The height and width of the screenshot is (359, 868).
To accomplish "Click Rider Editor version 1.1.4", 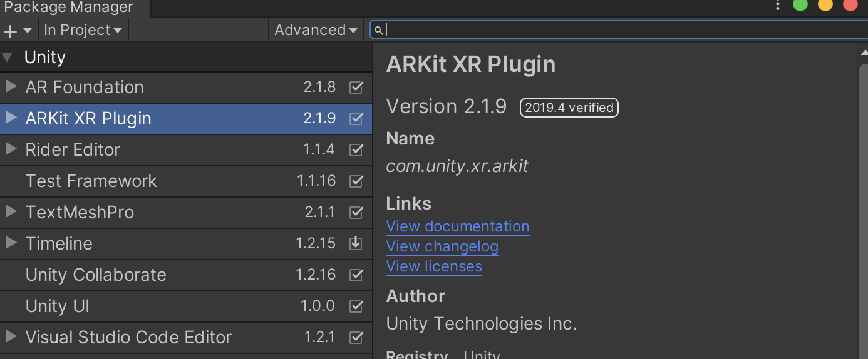I will (x=319, y=149).
